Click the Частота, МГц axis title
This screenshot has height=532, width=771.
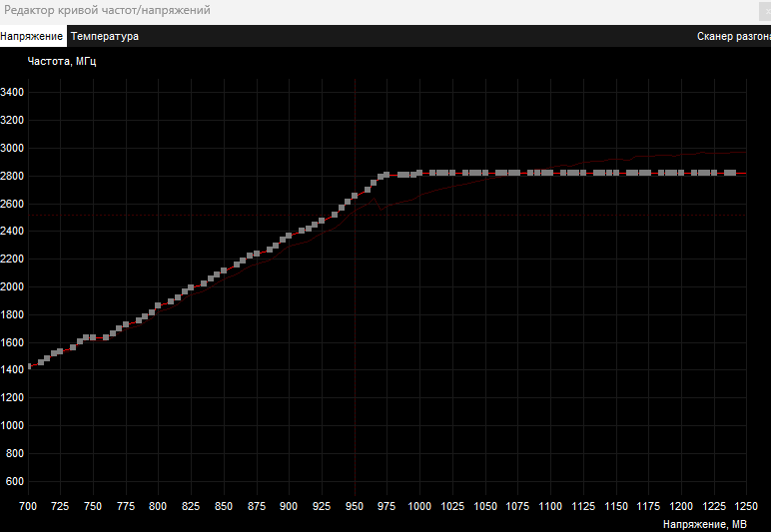62,62
